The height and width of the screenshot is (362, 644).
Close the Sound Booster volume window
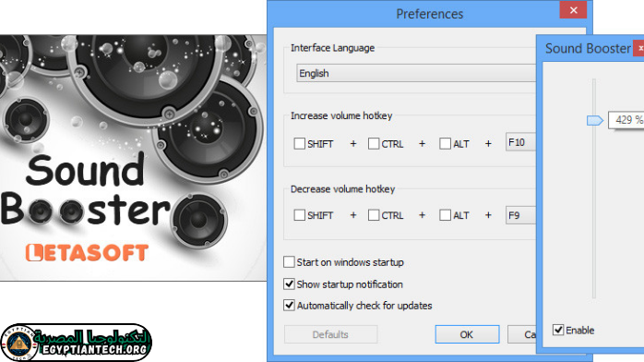coord(640,48)
